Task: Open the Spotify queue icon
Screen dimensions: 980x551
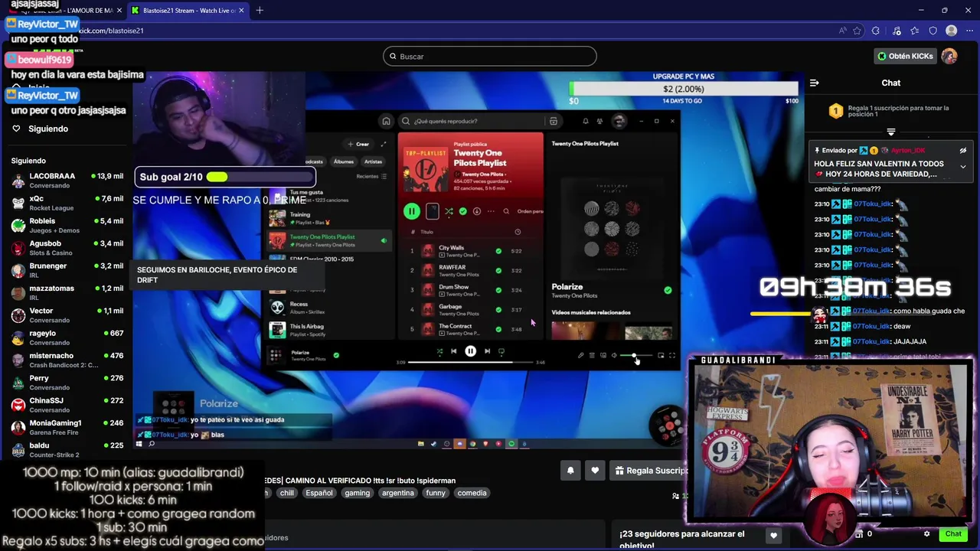Action: pos(592,355)
